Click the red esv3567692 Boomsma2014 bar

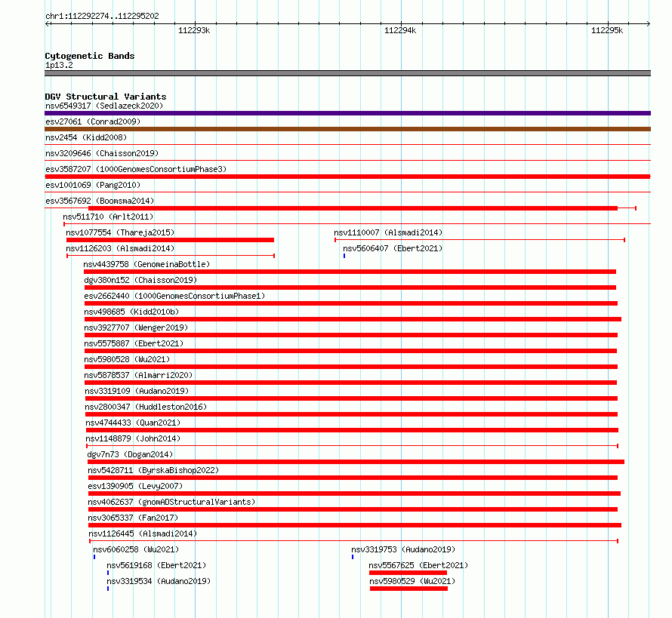pyautogui.click(x=353, y=208)
